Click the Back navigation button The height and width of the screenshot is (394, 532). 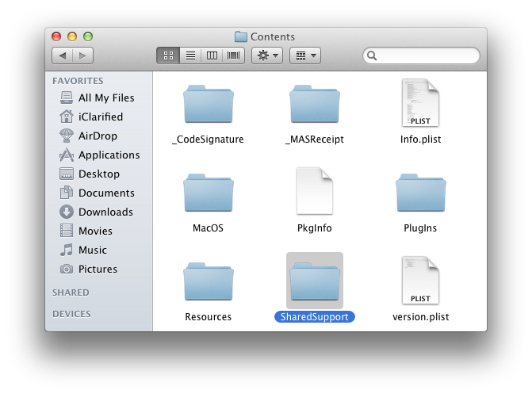click(x=63, y=55)
